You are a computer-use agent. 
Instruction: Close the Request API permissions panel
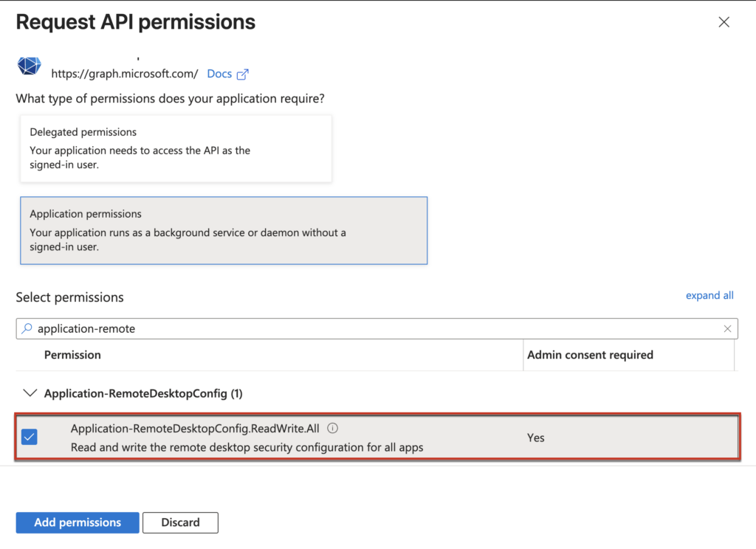[x=724, y=22]
